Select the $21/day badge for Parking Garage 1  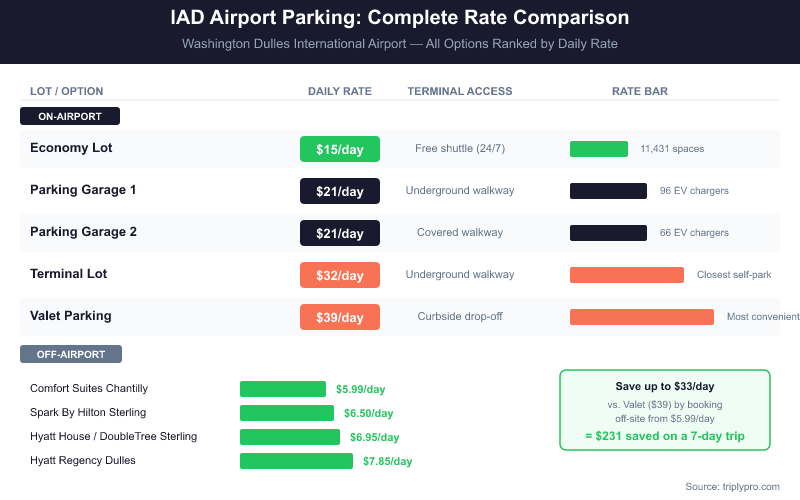tap(340, 191)
